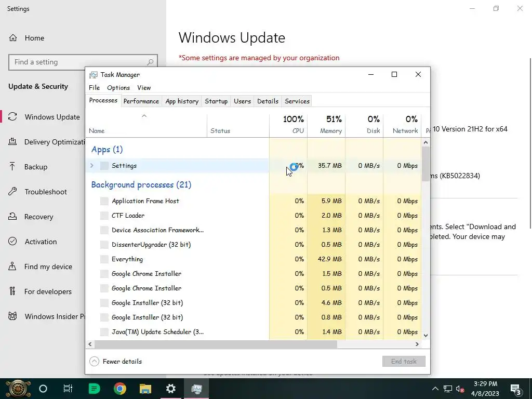Click the CTF Loader process icon
This screenshot has width=532, height=399.
[104, 216]
